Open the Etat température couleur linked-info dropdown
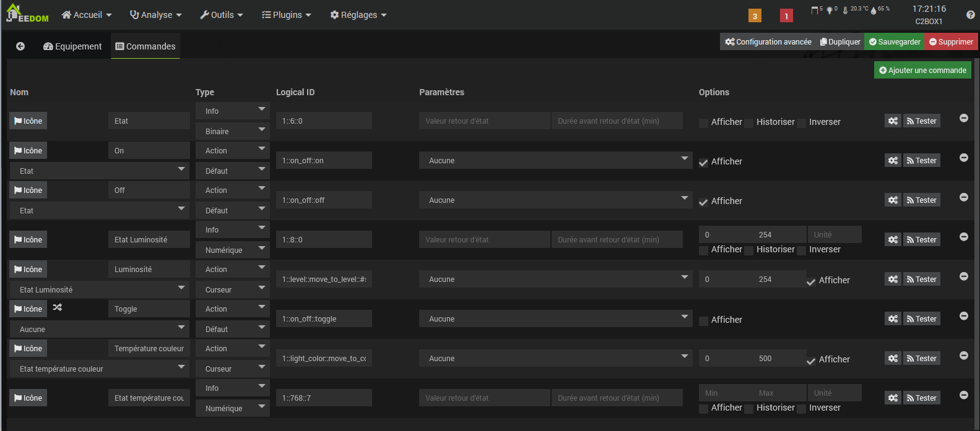Screen dimensions: 980x431 [99, 369]
